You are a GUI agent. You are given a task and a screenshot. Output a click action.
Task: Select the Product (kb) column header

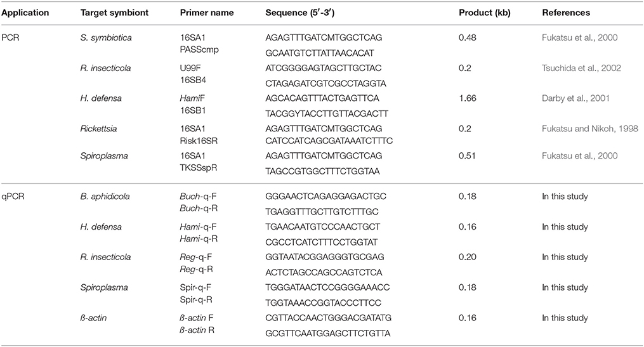click(485, 13)
